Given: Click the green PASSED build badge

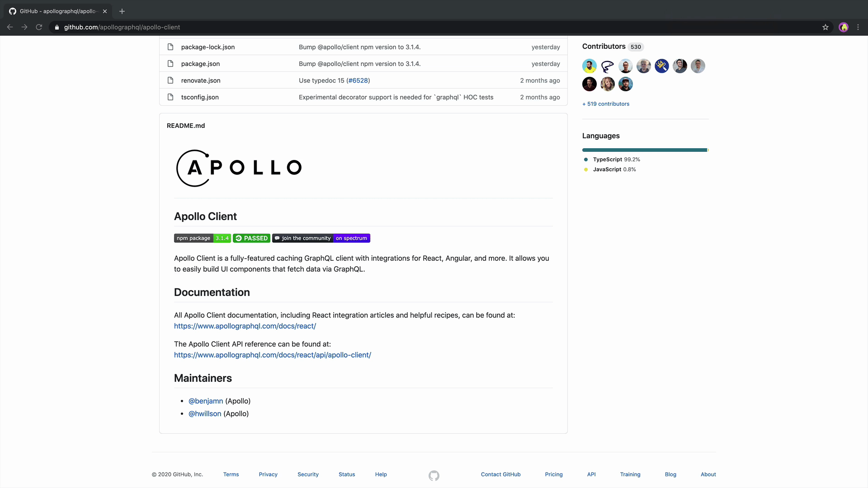Looking at the screenshot, I should click(x=251, y=238).
